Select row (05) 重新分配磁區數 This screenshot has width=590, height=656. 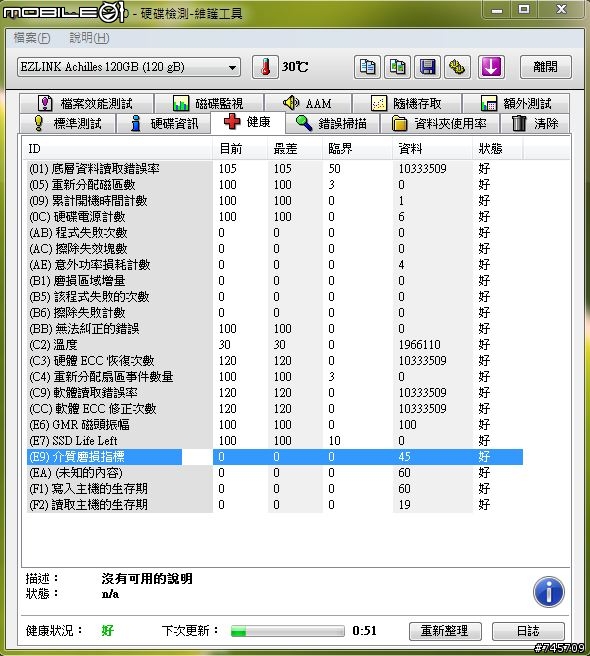click(275, 184)
